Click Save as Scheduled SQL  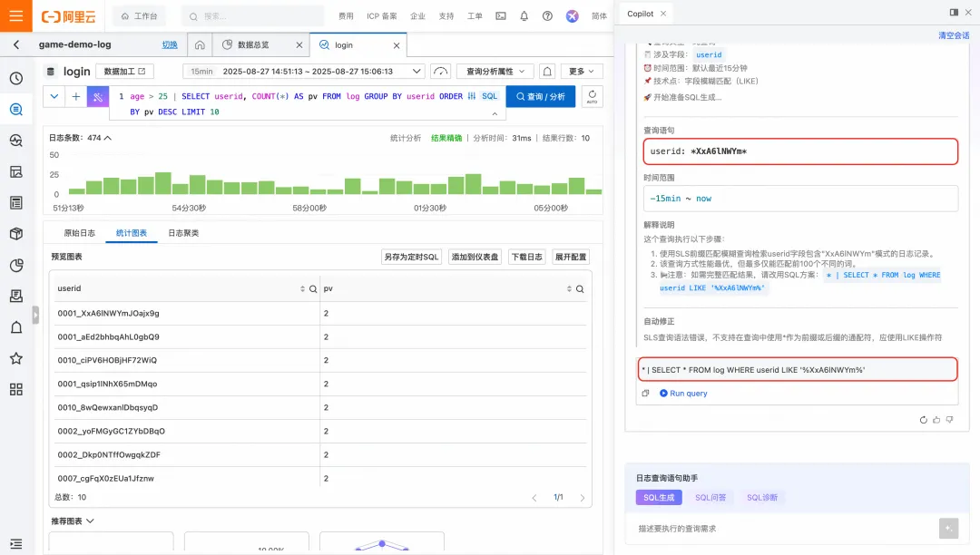pos(411,257)
